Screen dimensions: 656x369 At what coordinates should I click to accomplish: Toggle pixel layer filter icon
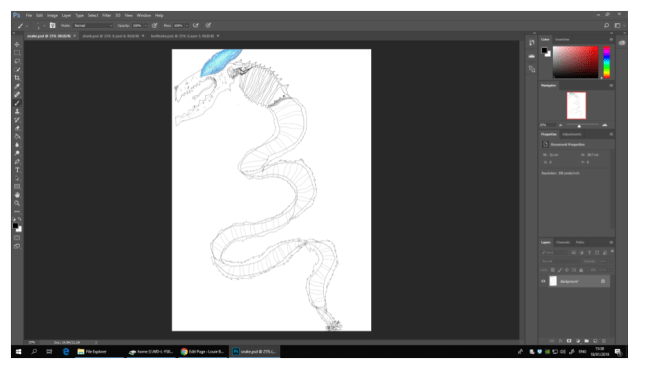pyautogui.click(x=574, y=253)
